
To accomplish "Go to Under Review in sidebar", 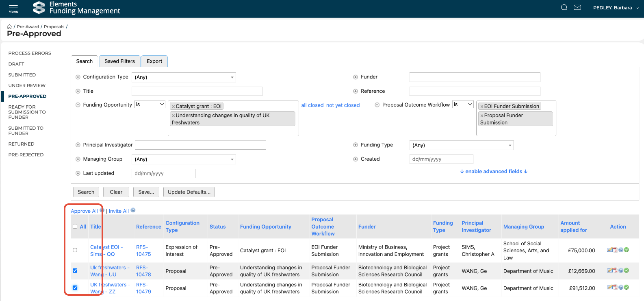I will pyautogui.click(x=27, y=85).
